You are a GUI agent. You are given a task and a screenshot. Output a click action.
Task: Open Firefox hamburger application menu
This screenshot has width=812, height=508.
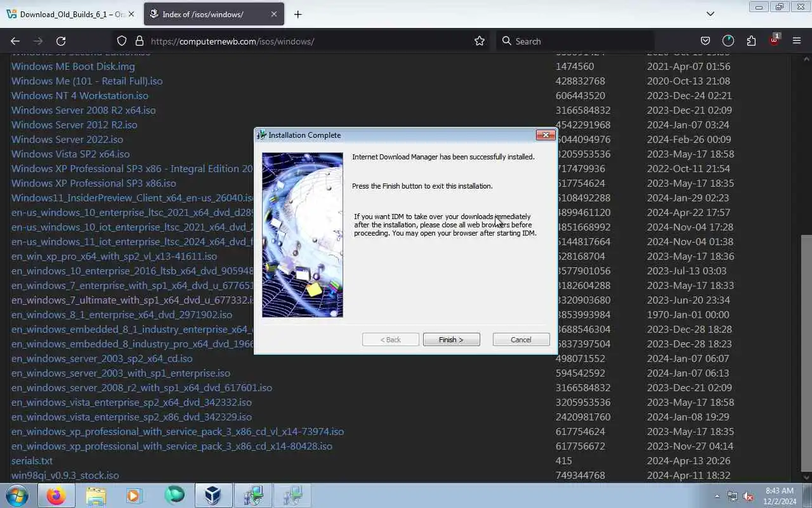[797, 41]
